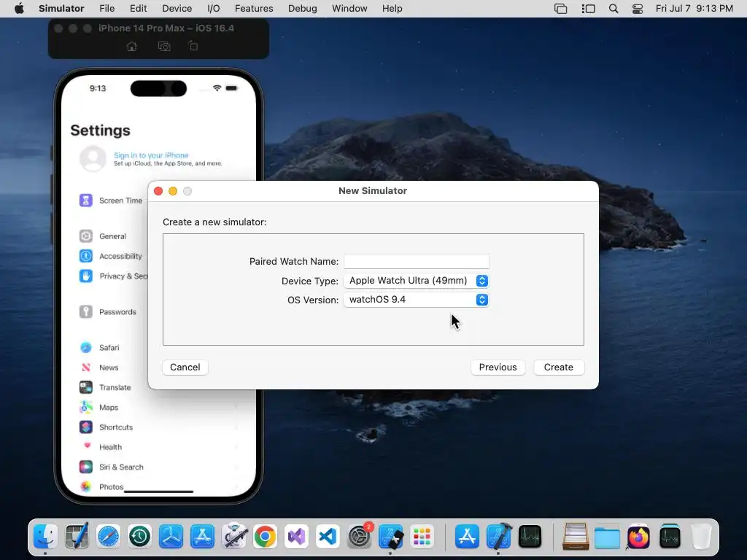Open Finder from the Dock
This screenshot has width=747, height=560.
[x=45, y=537]
